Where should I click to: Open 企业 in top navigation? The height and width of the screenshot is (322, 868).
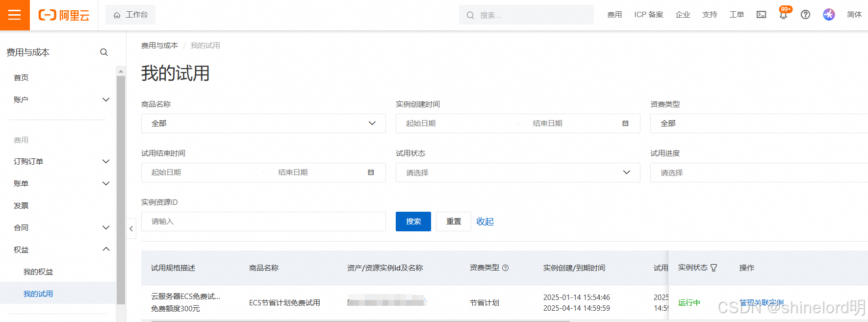pos(683,15)
